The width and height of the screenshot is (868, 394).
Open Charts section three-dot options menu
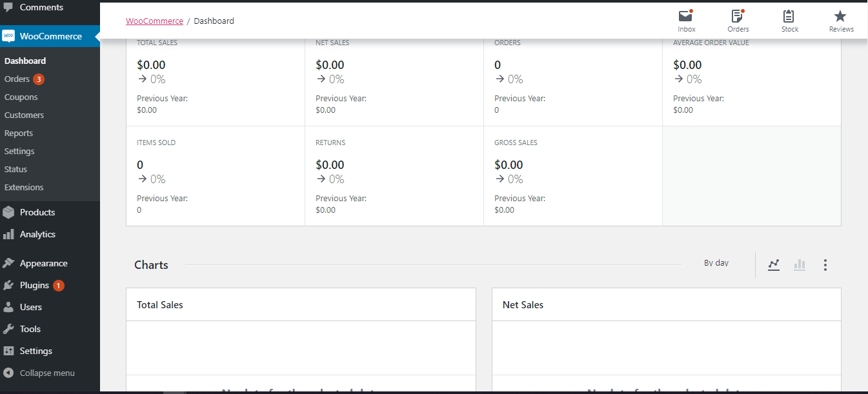pos(825,264)
